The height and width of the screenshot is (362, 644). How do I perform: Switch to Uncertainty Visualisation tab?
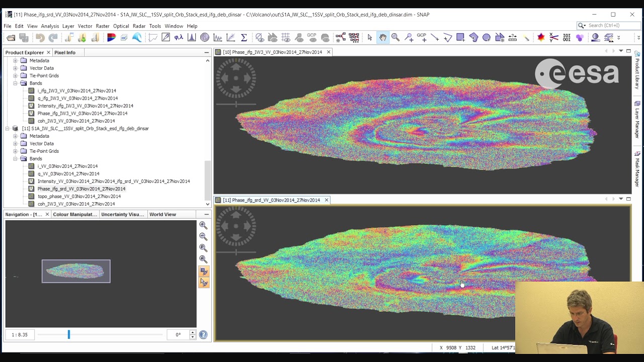tap(122, 214)
